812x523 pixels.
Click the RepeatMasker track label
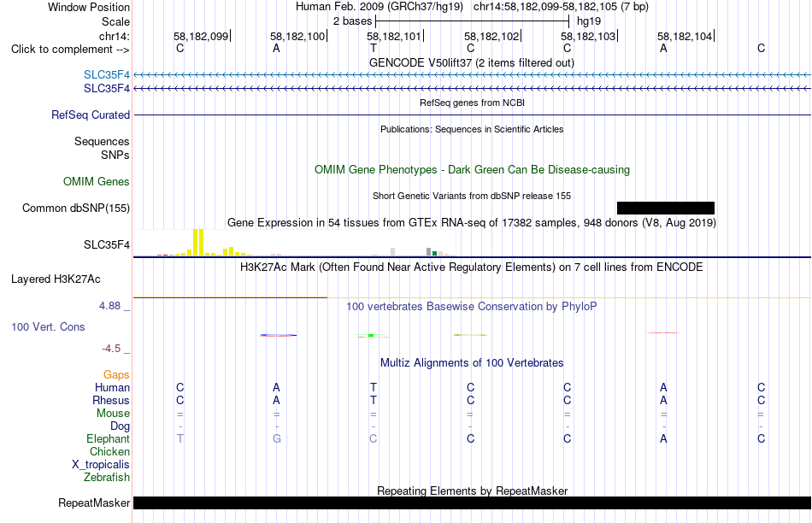94,502
